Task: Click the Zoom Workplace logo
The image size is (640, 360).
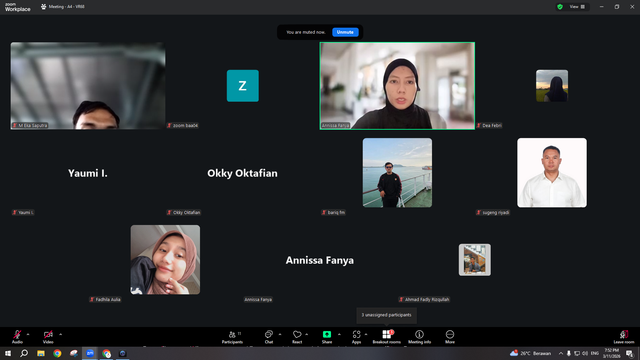Action: coord(18,7)
